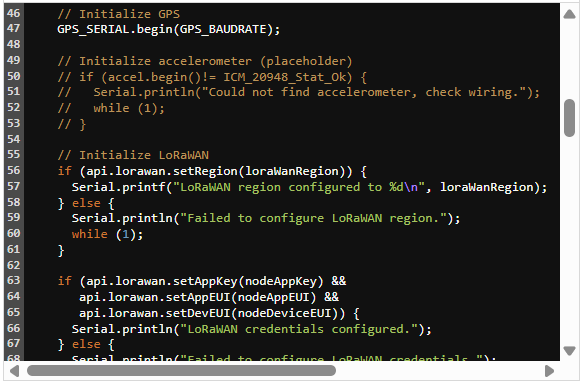Click the vertical scrollbar down arrow
Screen dimensions: 582x386
[x=569, y=350]
